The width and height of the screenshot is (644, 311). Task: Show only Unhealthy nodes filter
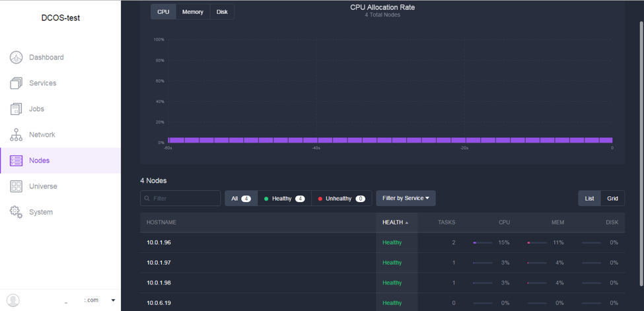341,199
